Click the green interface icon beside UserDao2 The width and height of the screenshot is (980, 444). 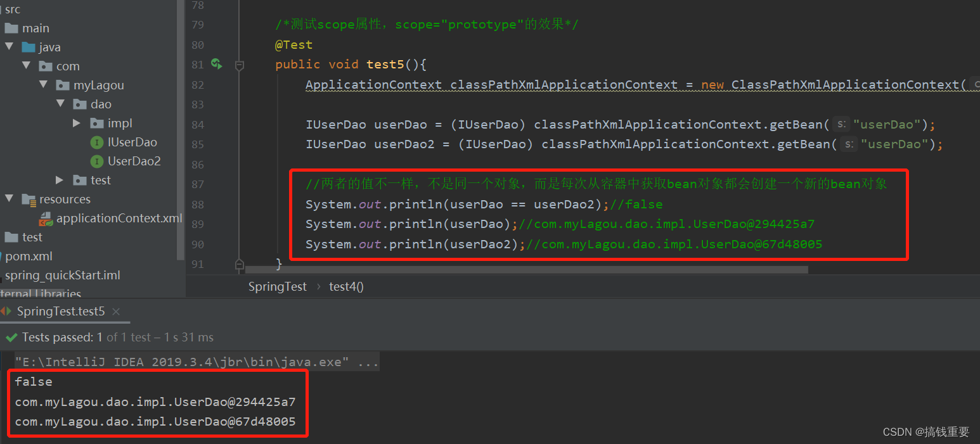tap(97, 162)
